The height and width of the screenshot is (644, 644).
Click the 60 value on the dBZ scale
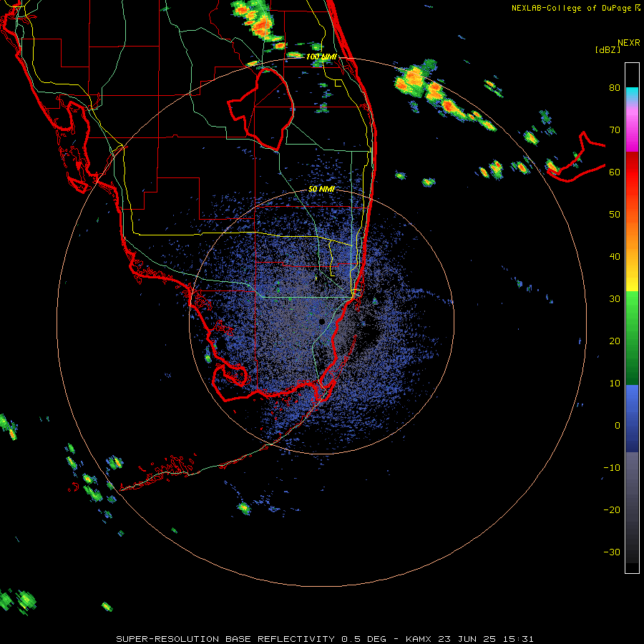pyautogui.click(x=615, y=172)
